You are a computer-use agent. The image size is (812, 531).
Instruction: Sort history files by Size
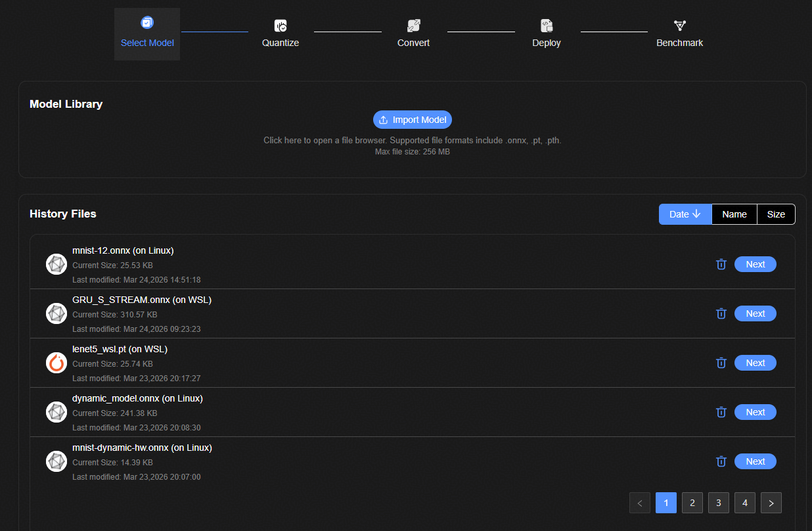pyautogui.click(x=776, y=214)
